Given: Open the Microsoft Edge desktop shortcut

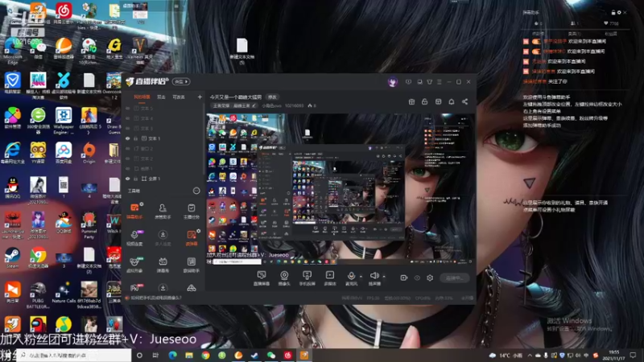Looking at the screenshot, I should 12,51.
